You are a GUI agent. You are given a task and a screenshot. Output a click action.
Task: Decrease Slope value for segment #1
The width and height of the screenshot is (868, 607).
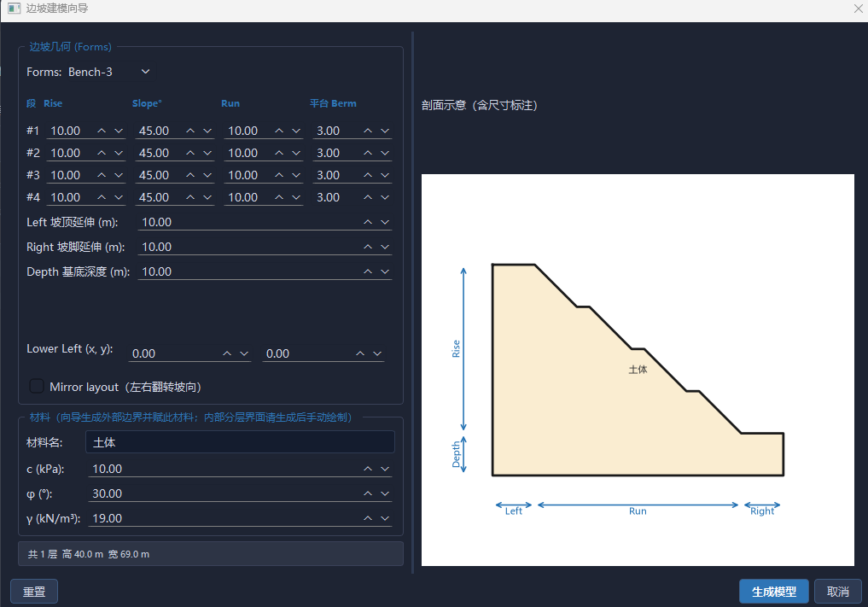point(207,131)
